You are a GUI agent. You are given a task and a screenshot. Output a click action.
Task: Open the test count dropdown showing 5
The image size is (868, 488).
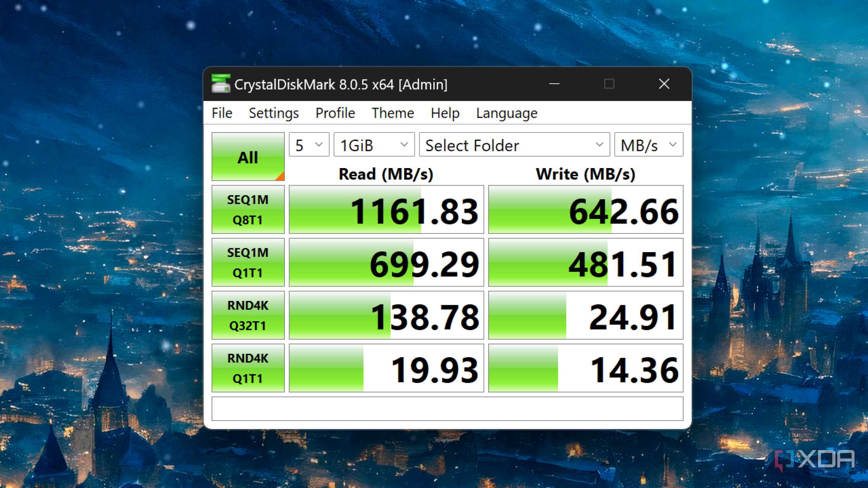[309, 145]
